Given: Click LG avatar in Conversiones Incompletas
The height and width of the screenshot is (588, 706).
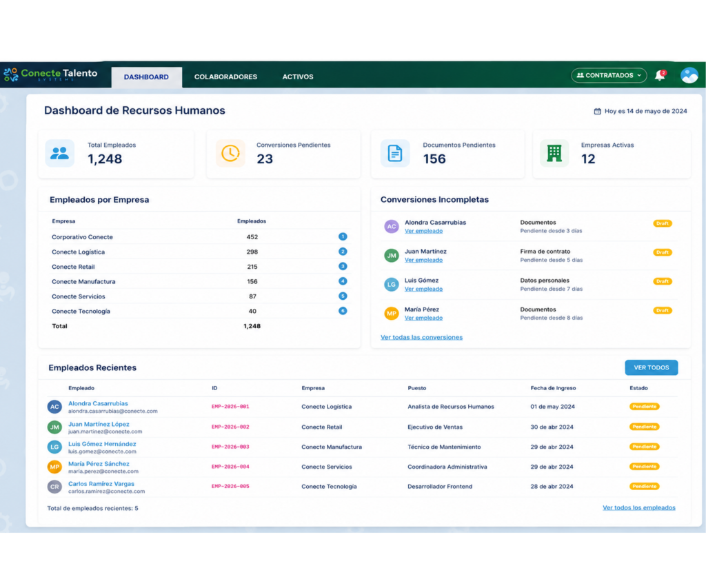Looking at the screenshot, I should click(x=392, y=284).
